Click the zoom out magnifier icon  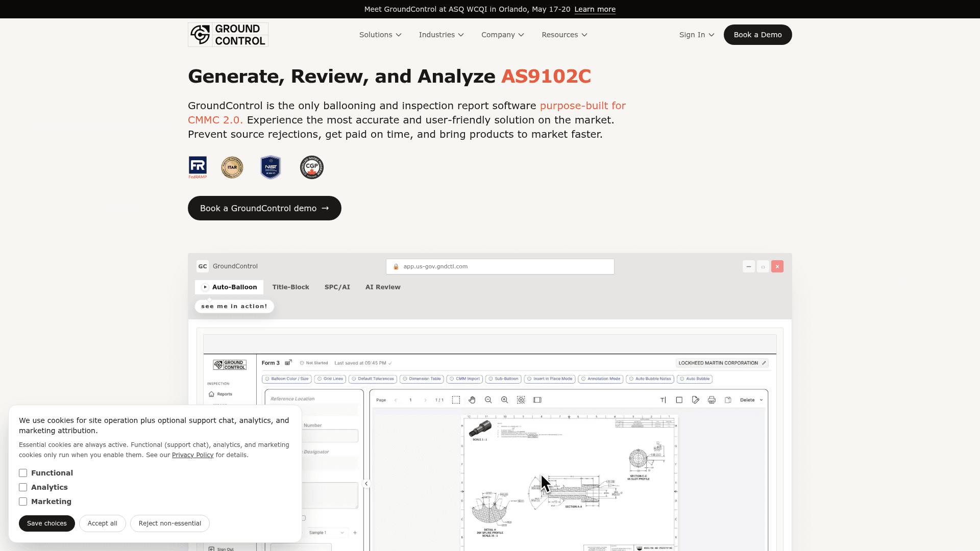pyautogui.click(x=488, y=400)
